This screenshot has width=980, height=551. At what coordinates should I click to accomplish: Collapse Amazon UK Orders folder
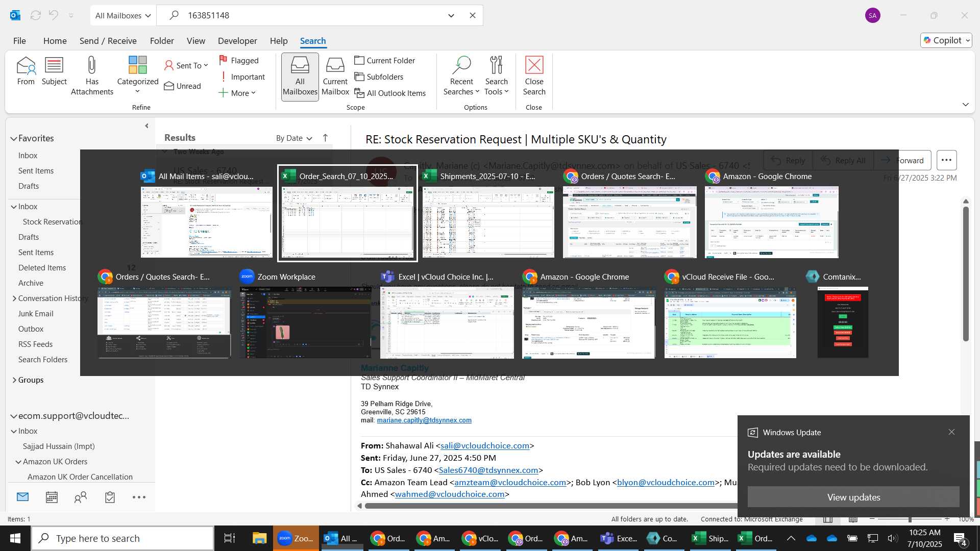[x=18, y=462]
